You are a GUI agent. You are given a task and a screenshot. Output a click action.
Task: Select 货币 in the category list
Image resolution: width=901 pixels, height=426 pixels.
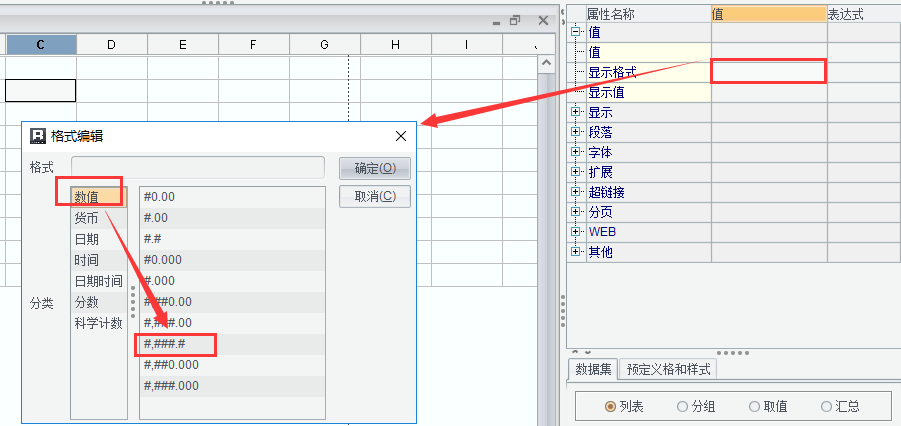[x=86, y=218]
